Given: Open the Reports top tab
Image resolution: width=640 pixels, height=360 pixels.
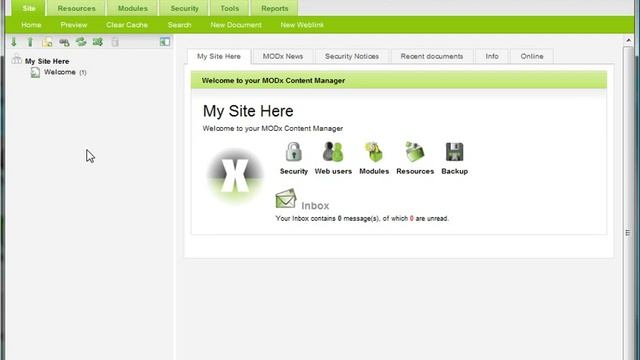Looking at the screenshot, I should coord(274,8).
